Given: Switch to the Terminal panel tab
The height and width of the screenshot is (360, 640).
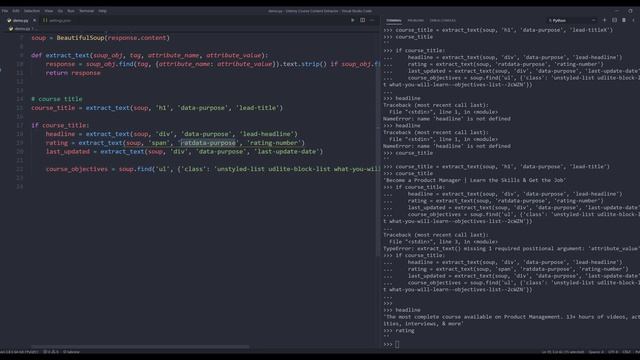Looking at the screenshot, I should tap(394, 20).
